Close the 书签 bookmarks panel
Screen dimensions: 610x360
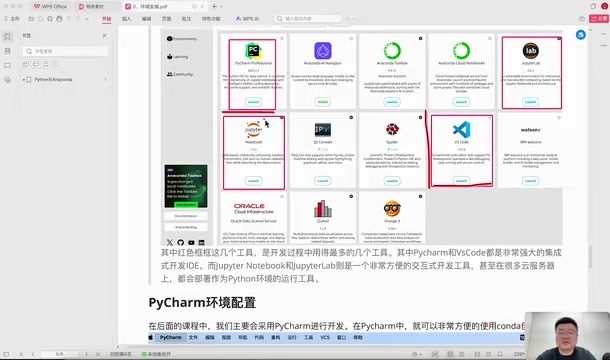coord(104,35)
